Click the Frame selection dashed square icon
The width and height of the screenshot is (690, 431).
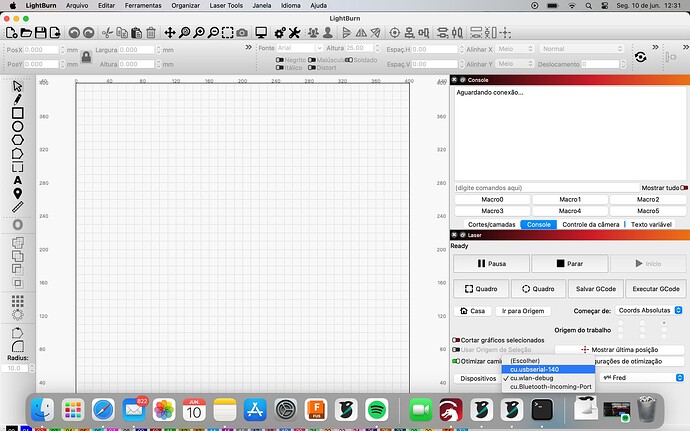pyautogui.click(x=228, y=33)
